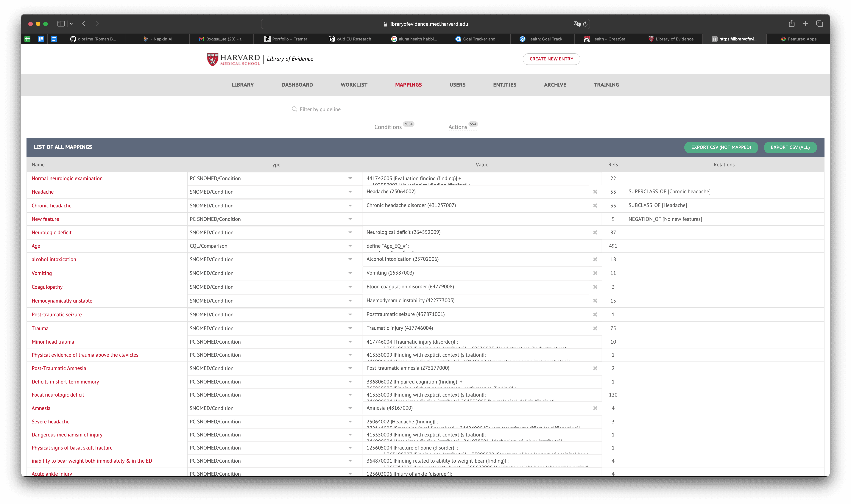
Task: Open the Focal neurologic deficit type dropdown
Action: point(350,395)
